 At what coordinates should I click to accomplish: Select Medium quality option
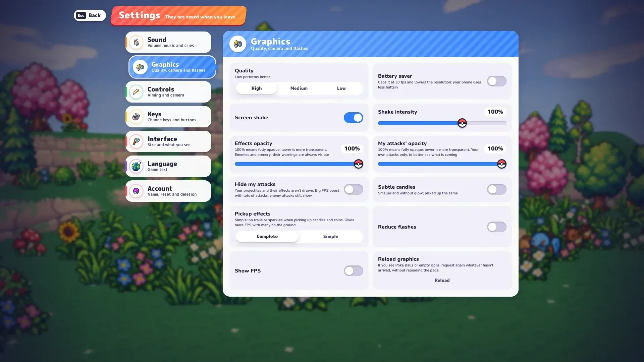tap(299, 88)
